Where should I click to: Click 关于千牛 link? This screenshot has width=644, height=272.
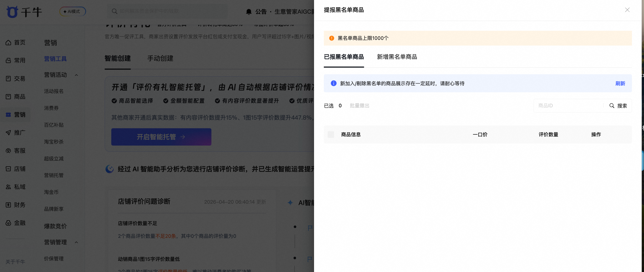15,262
